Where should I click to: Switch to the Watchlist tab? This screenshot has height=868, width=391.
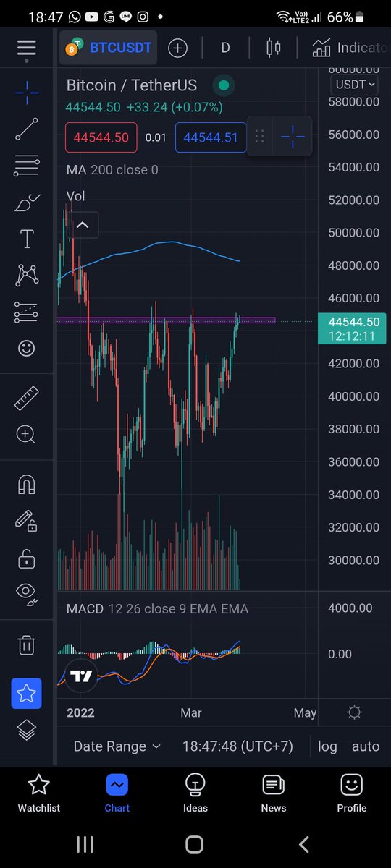(x=39, y=793)
